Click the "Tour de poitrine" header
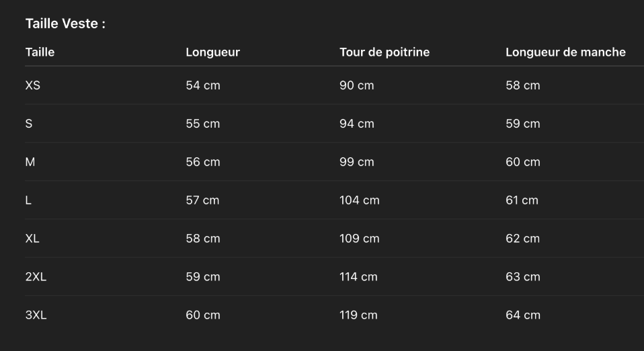Viewport: 644px width, 351px height. pos(384,52)
